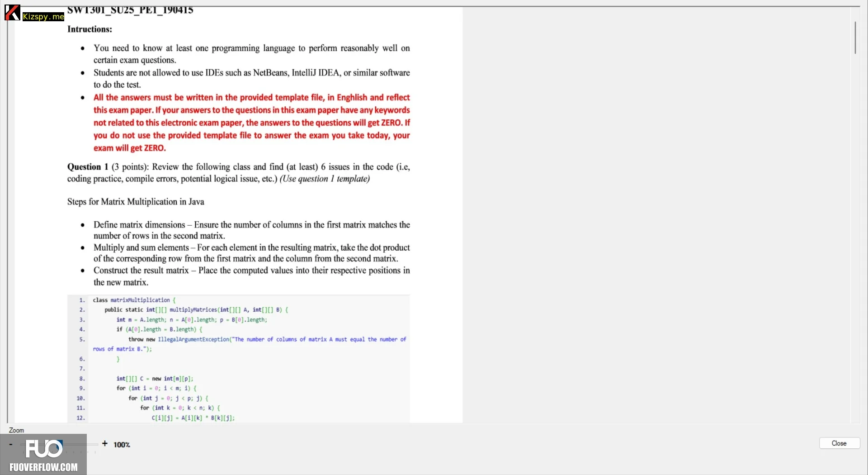Click code line 10 'for (int j = 0; j < p; j)'

click(x=168, y=399)
